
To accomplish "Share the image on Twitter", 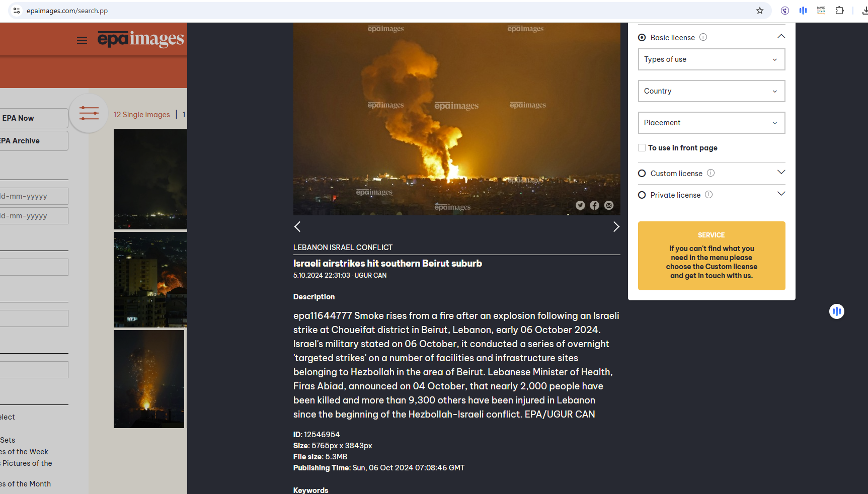I will coord(580,205).
